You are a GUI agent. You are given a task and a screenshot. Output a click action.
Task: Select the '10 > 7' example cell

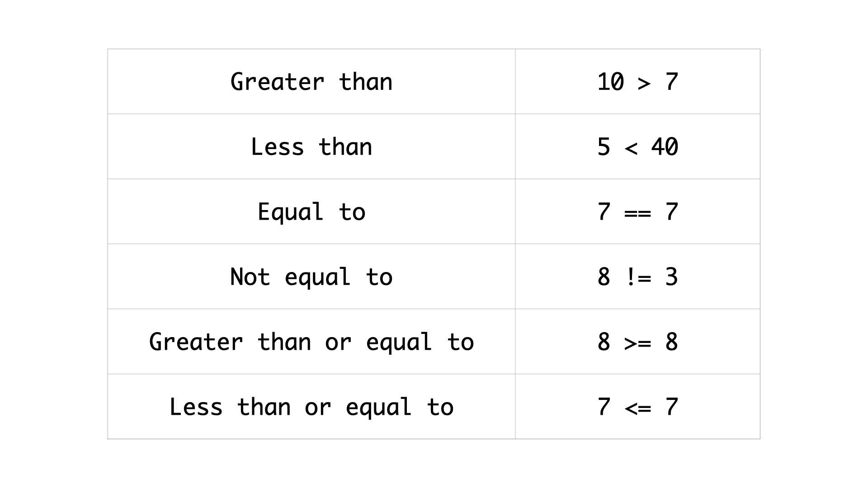coord(637,81)
